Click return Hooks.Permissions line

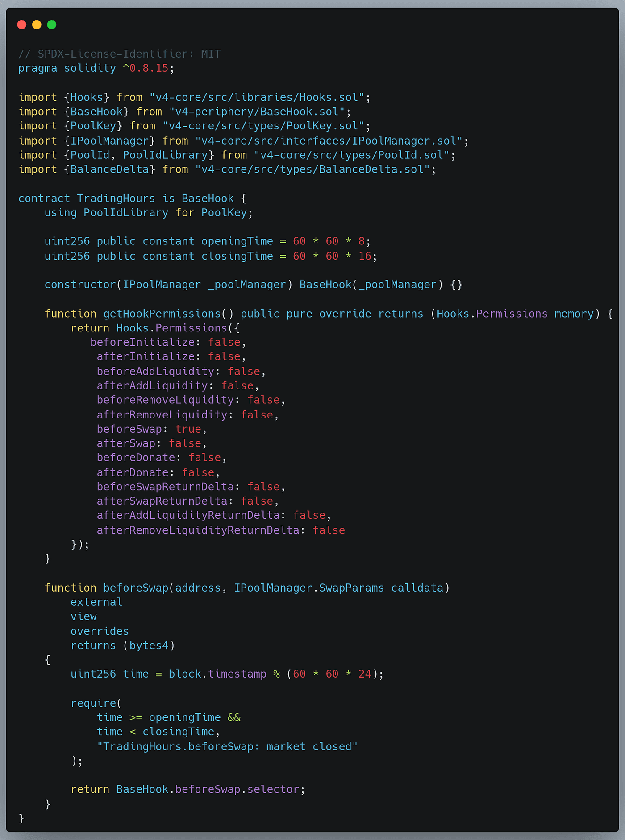[155, 328]
